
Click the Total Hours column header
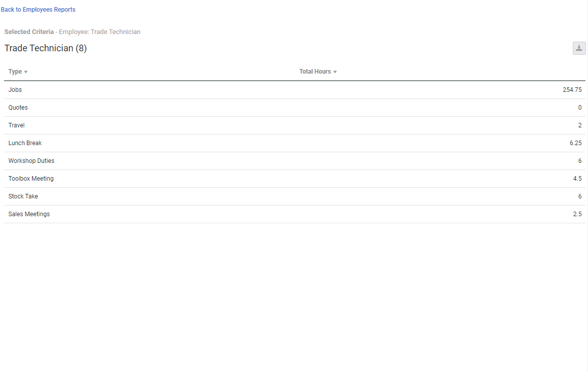click(315, 72)
